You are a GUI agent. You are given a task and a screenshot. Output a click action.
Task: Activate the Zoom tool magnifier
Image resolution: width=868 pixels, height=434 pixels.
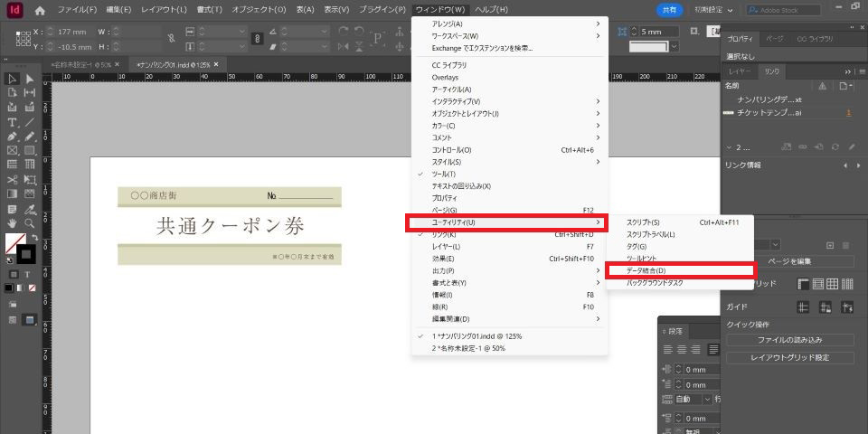[x=30, y=222]
